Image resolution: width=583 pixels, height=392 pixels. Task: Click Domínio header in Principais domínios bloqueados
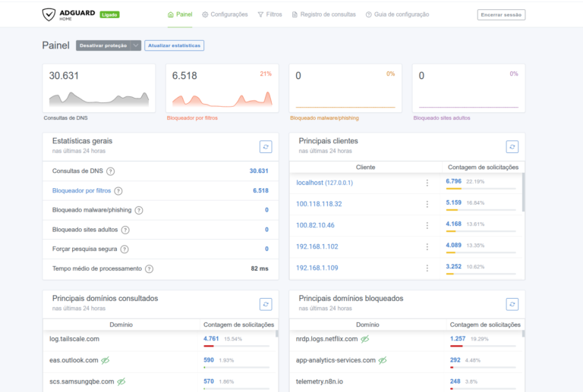(367, 325)
